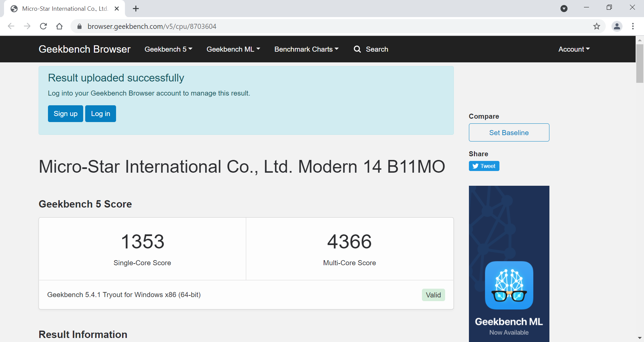Share result via Tweet button

coord(484,166)
